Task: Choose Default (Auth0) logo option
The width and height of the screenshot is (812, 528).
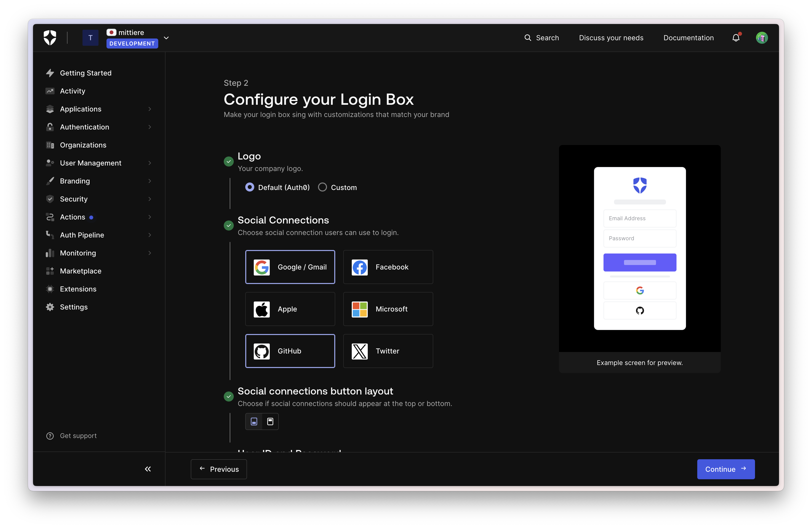Action: 250,187
